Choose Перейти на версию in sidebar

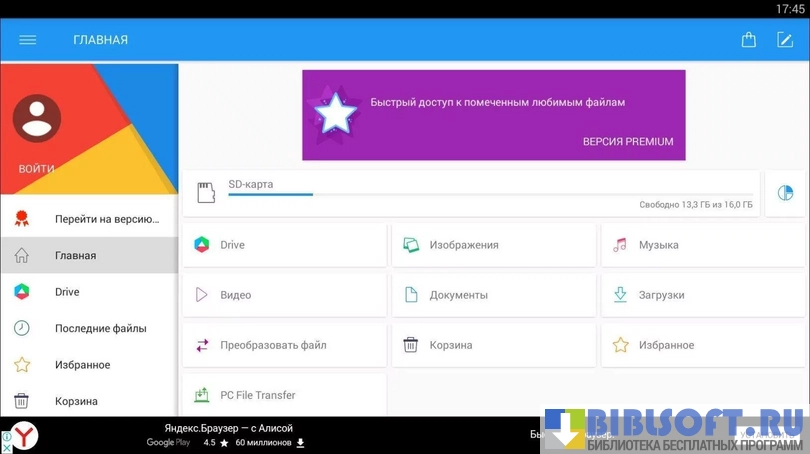106,219
